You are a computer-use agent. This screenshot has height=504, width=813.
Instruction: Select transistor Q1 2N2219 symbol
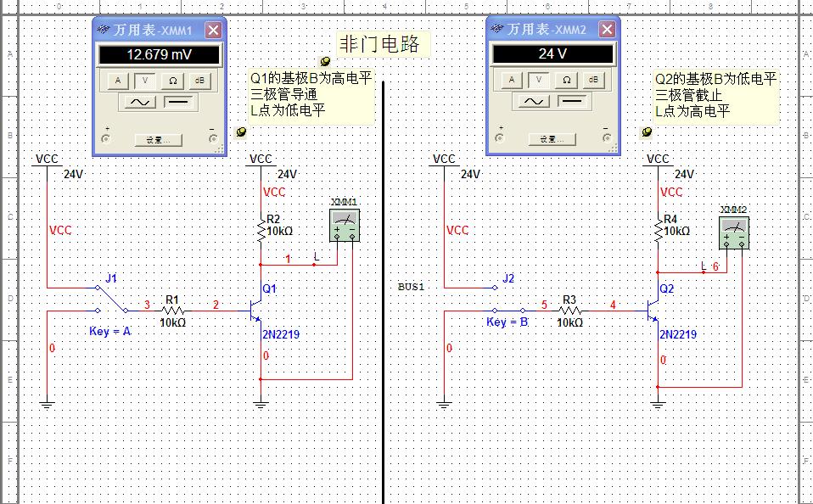(x=256, y=311)
